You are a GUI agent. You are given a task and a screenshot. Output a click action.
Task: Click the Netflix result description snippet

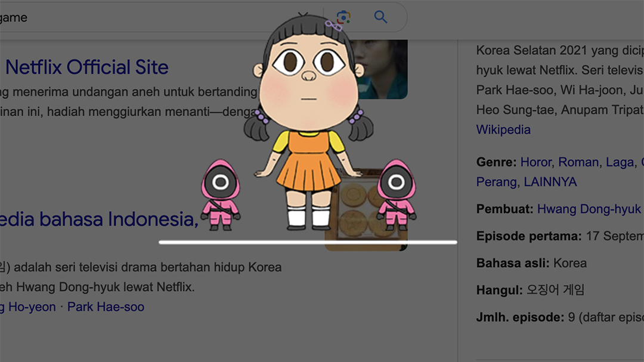(129, 101)
